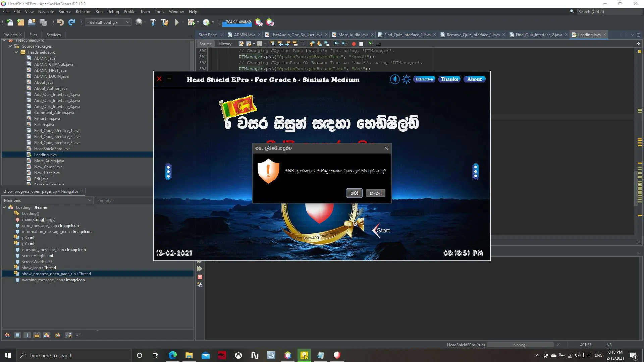Open the Members dropdown in Navigator
This screenshot has height=362, width=644.
click(48, 200)
